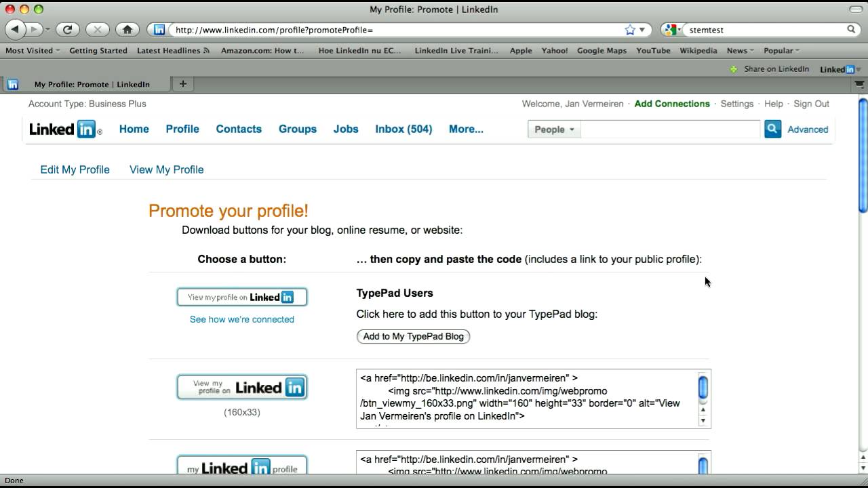Click the page vertical scrollbar thumb

pyautogui.click(x=863, y=156)
